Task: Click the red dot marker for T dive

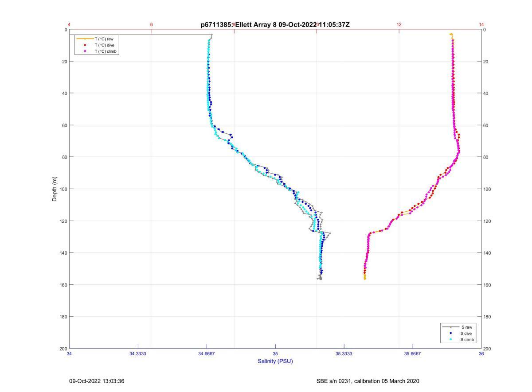Action: (85, 45)
